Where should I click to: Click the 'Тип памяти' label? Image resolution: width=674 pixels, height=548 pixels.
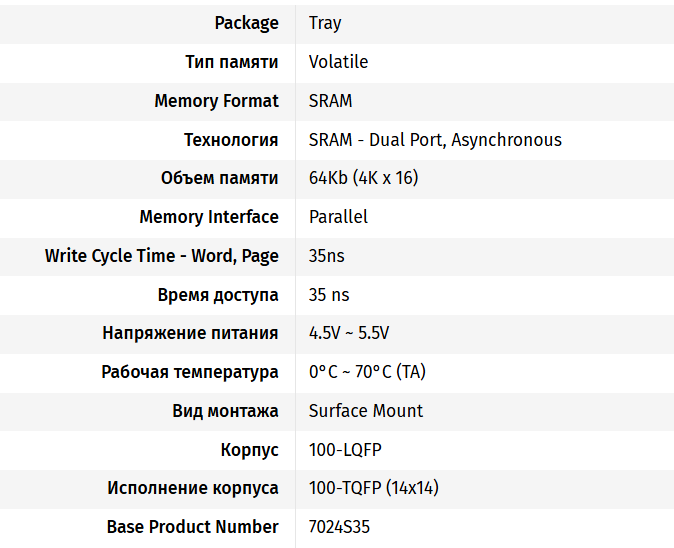(231, 62)
